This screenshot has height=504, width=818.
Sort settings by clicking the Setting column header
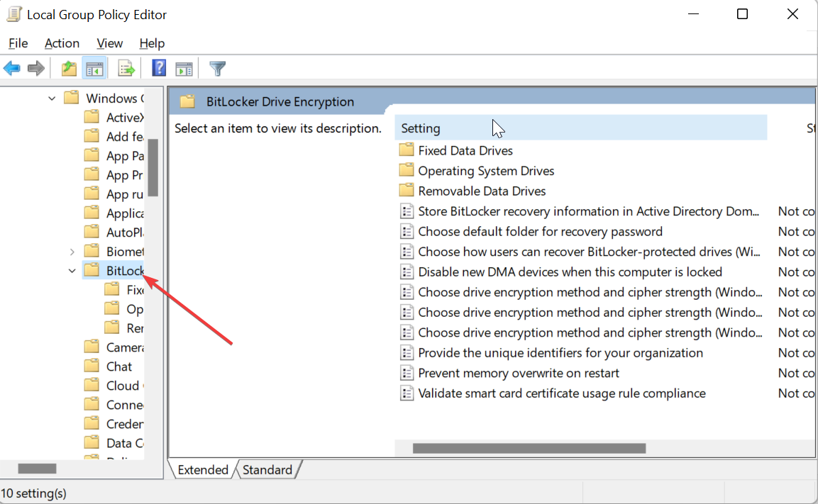420,128
